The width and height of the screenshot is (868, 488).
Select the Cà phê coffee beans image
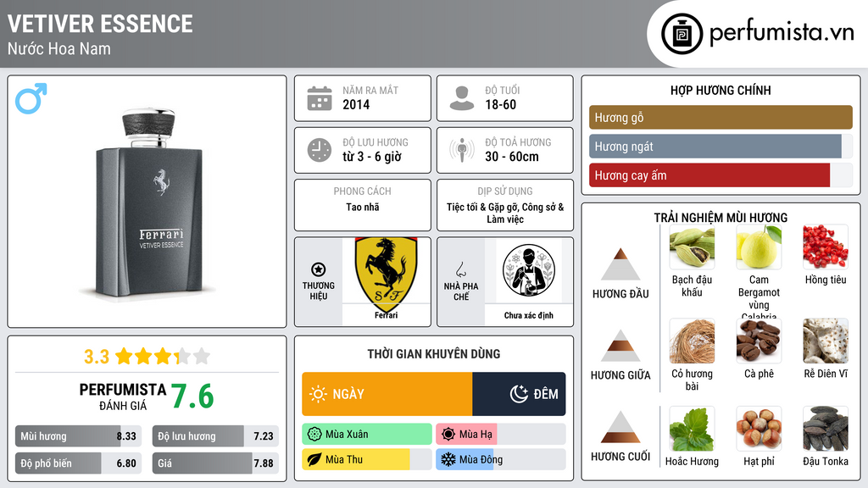(759, 341)
